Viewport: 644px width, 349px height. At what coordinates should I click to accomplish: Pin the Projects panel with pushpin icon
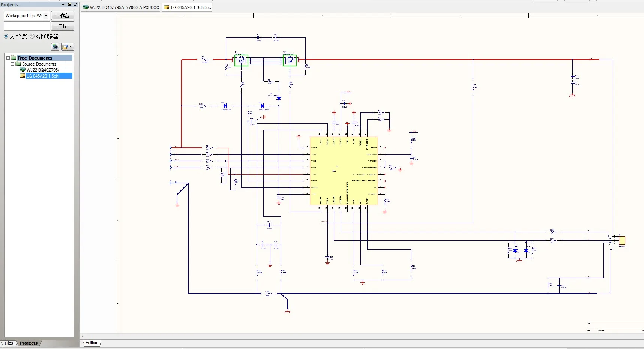tap(69, 4)
